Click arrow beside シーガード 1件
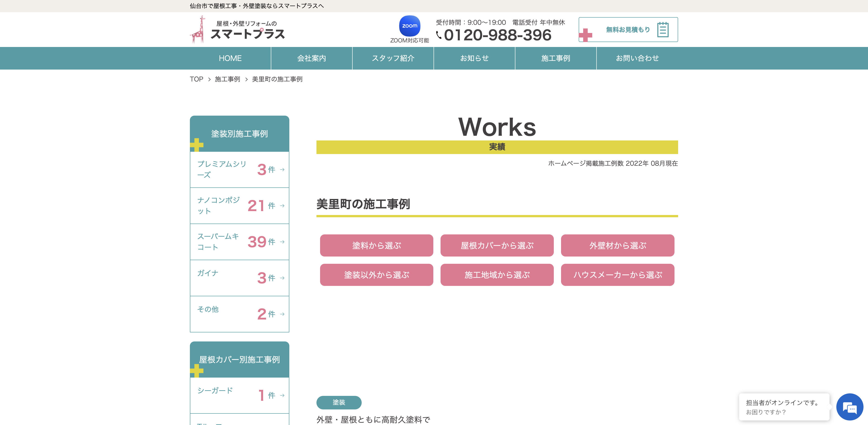 (282, 395)
